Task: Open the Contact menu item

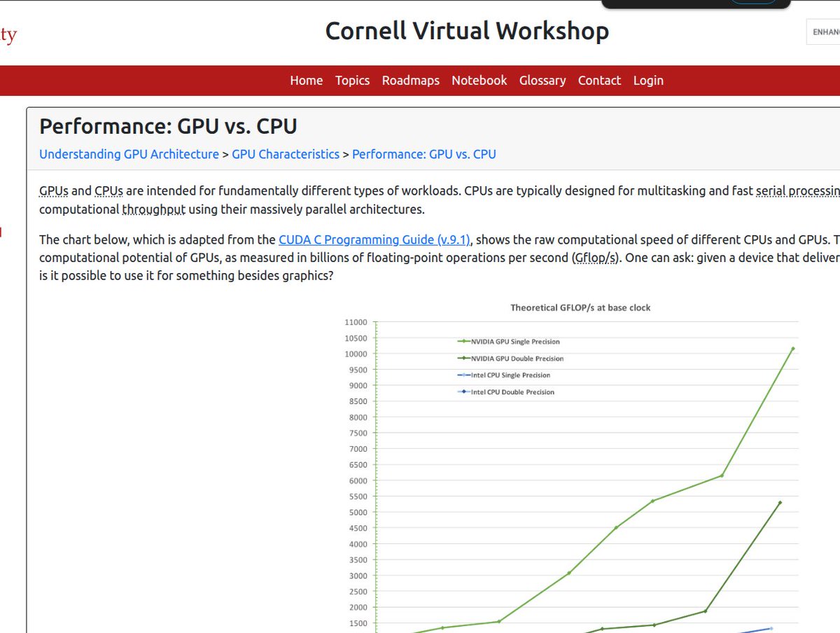Action: pos(599,81)
